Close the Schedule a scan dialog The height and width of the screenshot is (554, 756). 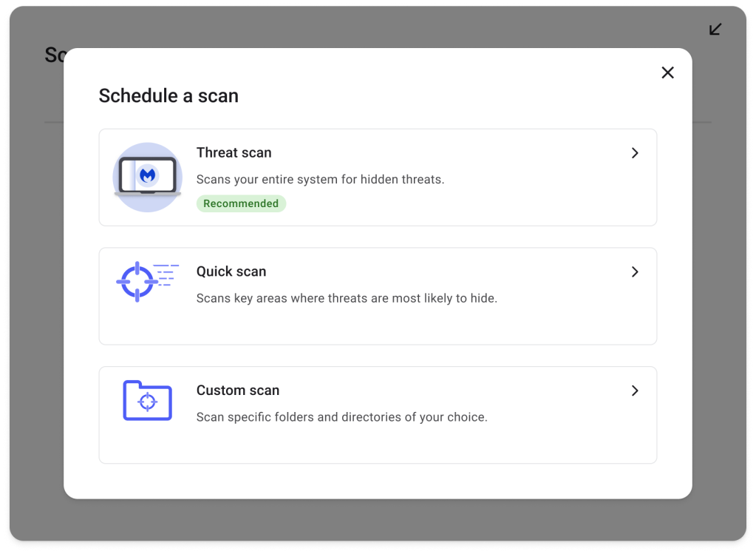(667, 72)
